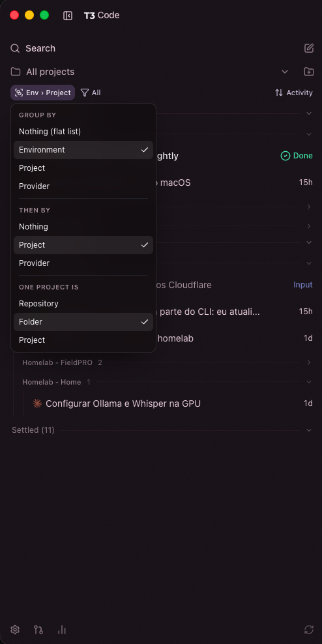Toggle the sidebar panel icon
Image resolution: width=322 pixels, height=644 pixels.
point(68,16)
